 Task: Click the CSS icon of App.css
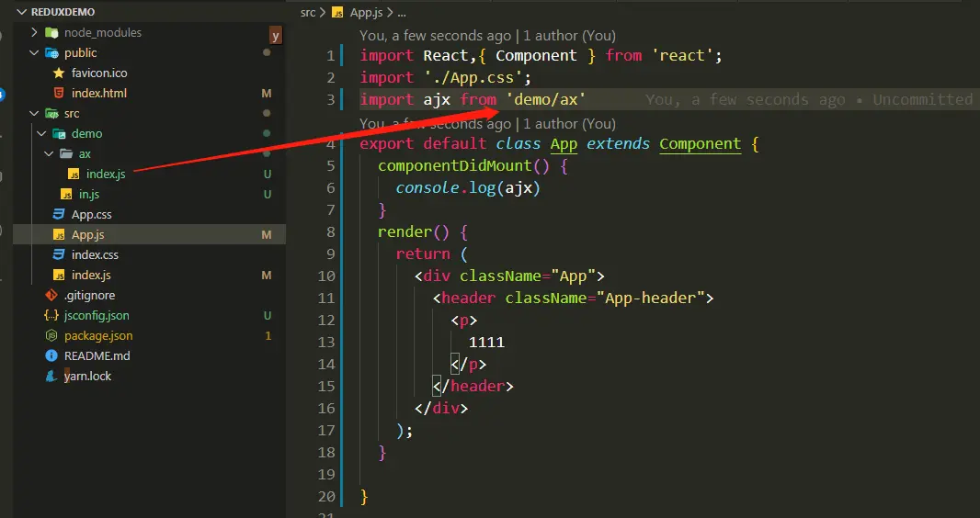coord(59,214)
